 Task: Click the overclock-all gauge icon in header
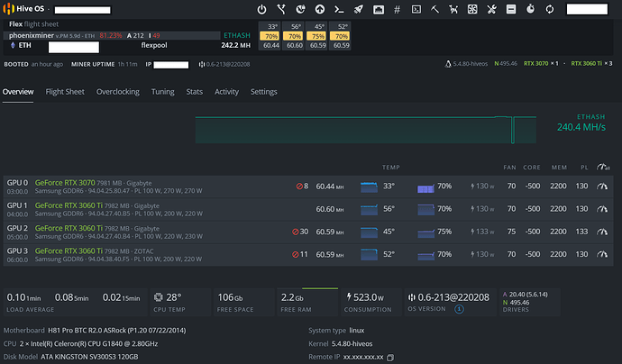[x=603, y=167]
